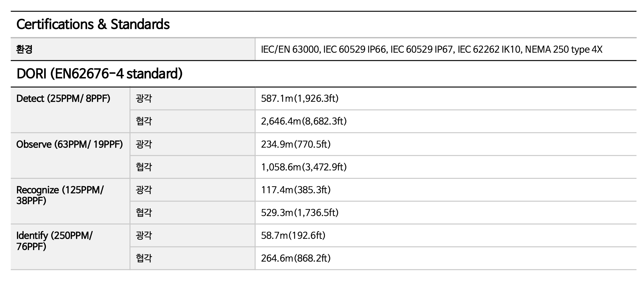Screen dimensions: 644x284
Task: Select the 529.3m(1,736.5ft) value
Action: 300,213
